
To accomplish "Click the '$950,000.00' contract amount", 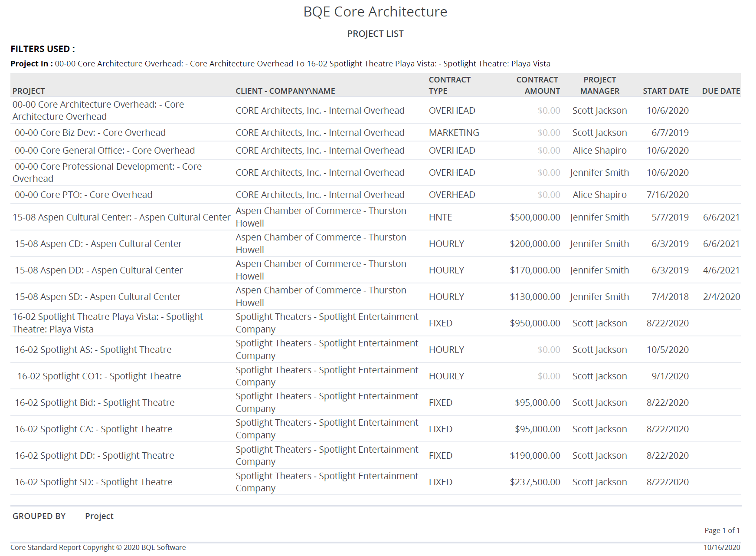I will 535,323.
